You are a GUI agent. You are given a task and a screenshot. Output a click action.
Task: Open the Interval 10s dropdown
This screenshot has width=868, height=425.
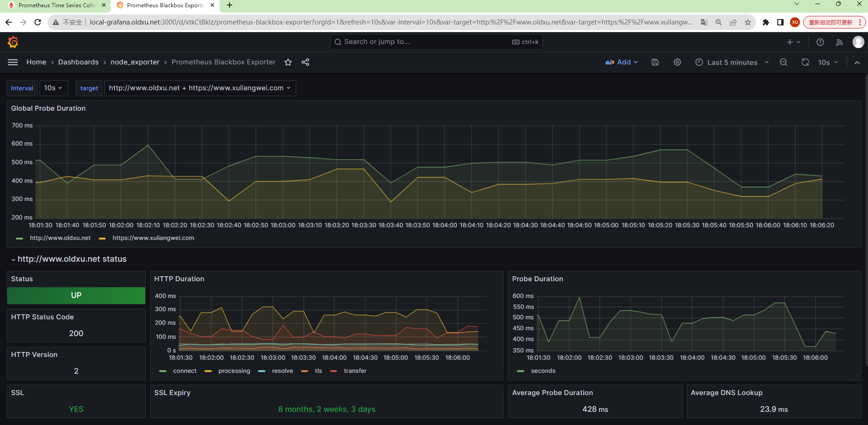(54, 88)
